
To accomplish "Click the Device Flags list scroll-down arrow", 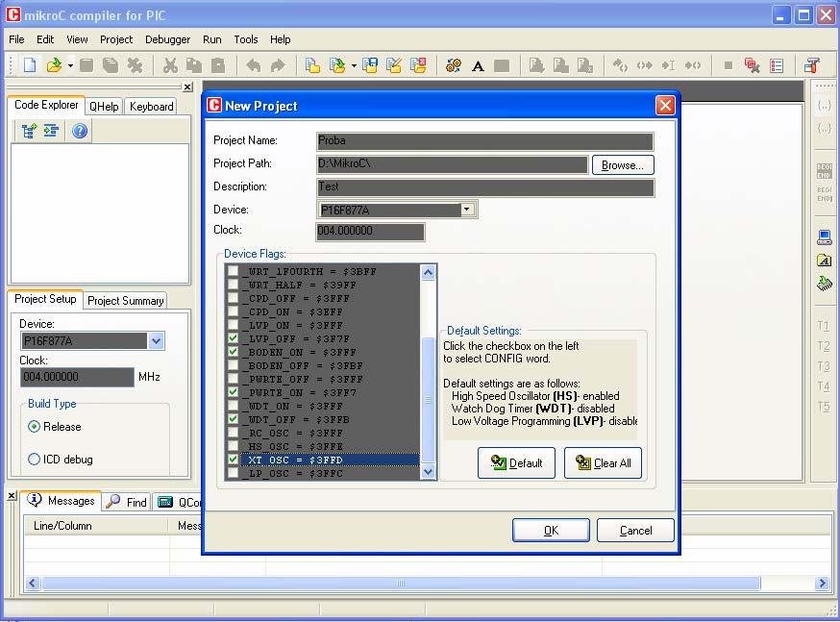I will click(428, 472).
